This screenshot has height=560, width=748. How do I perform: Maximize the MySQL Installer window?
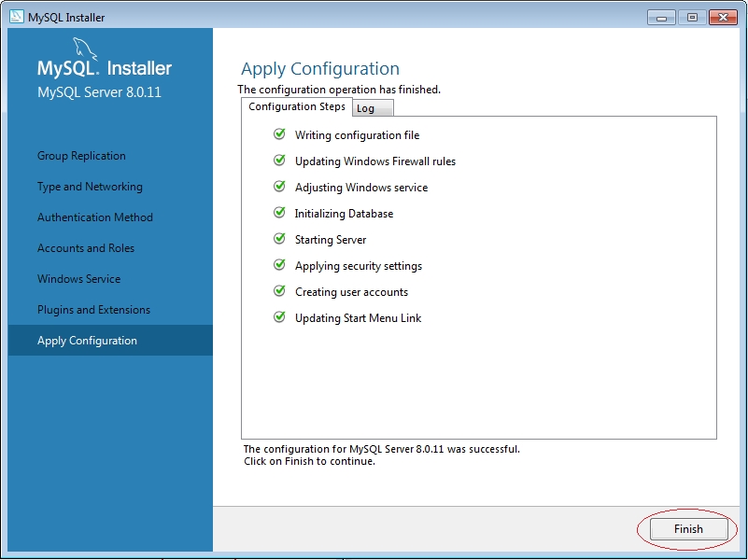(692, 17)
